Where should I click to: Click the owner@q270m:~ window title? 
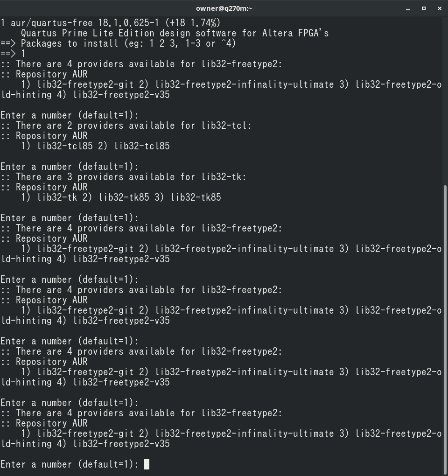pos(224,8)
